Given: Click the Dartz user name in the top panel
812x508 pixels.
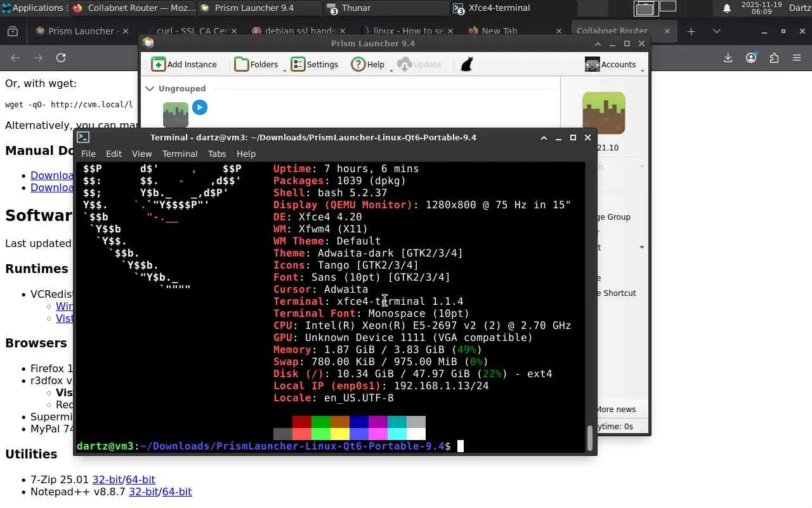Looking at the screenshot, I should tap(800, 8).
